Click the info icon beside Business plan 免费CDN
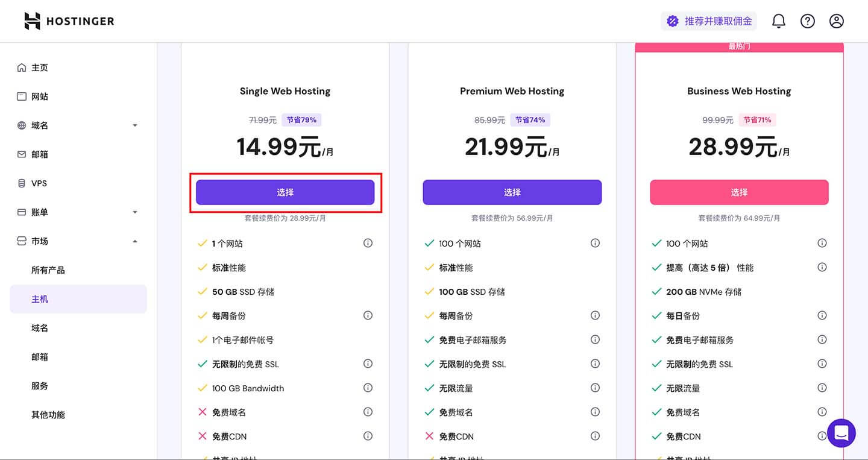This screenshot has height=460, width=868. [x=822, y=436]
